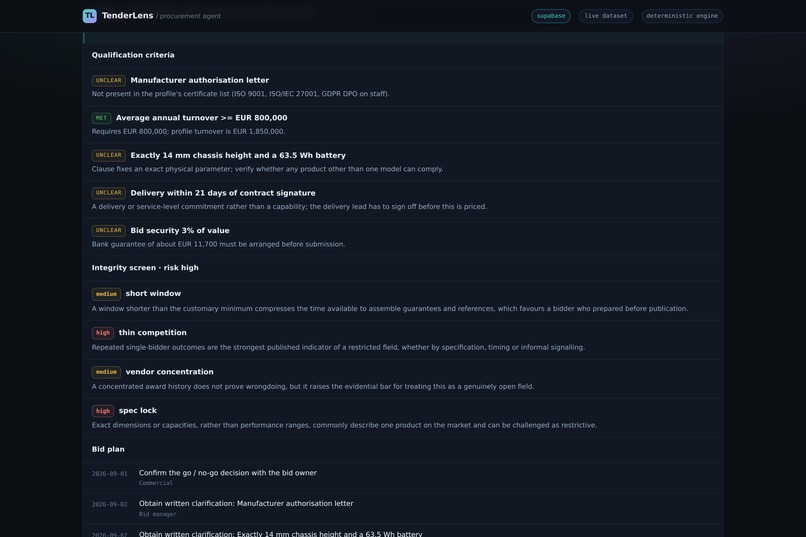Viewport: 806px width, 537px height.
Task: Click UNCLEAR badge beside Delivery within 21 days
Action: point(108,193)
